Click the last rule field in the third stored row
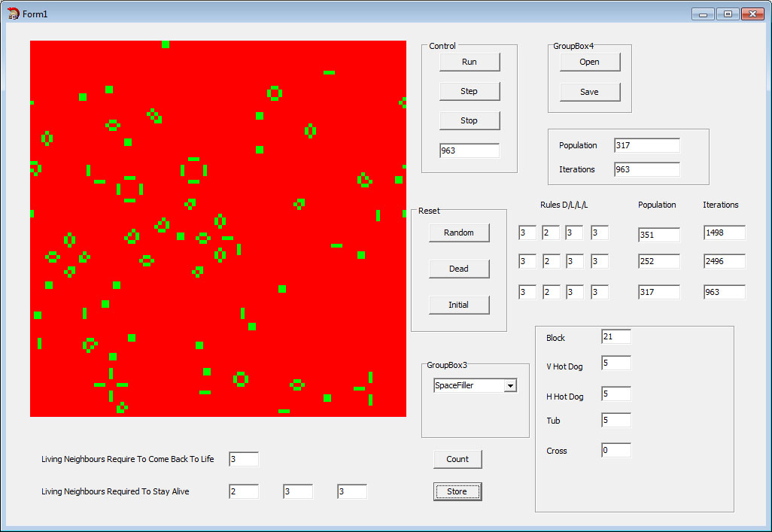This screenshot has width=772, height=532. point(600,292)
